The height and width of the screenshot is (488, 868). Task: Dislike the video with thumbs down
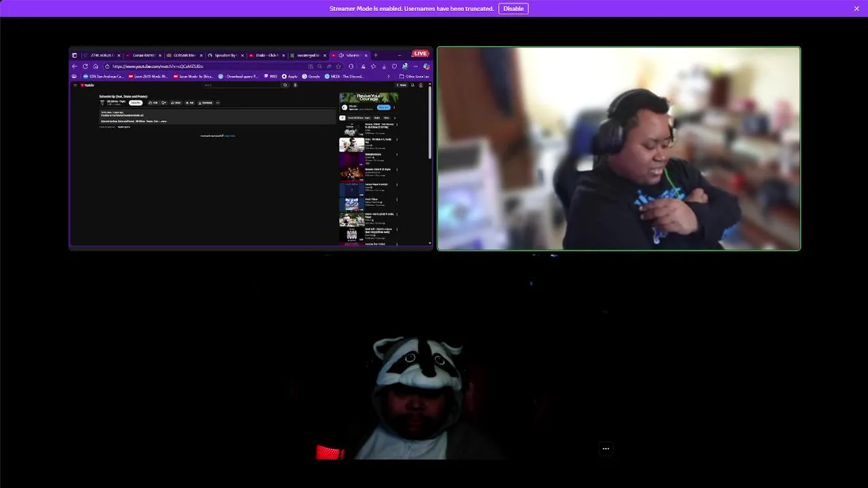tap(163, 102)
